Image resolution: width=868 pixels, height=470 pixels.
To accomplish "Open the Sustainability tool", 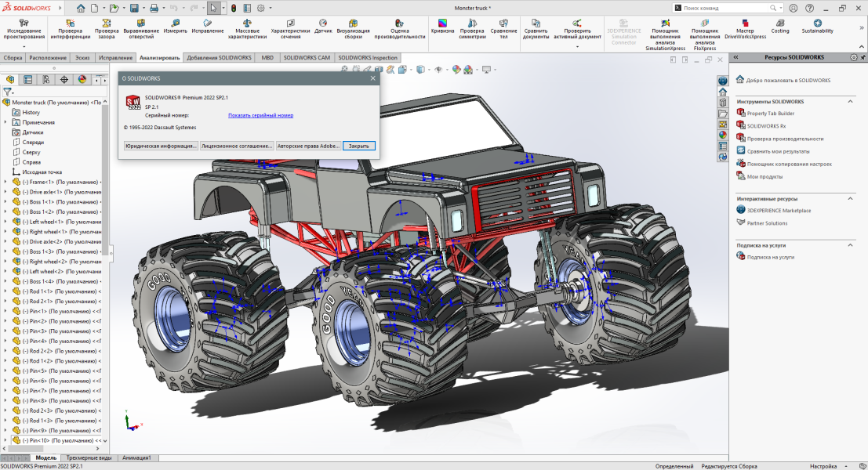I will click(818, 26).
